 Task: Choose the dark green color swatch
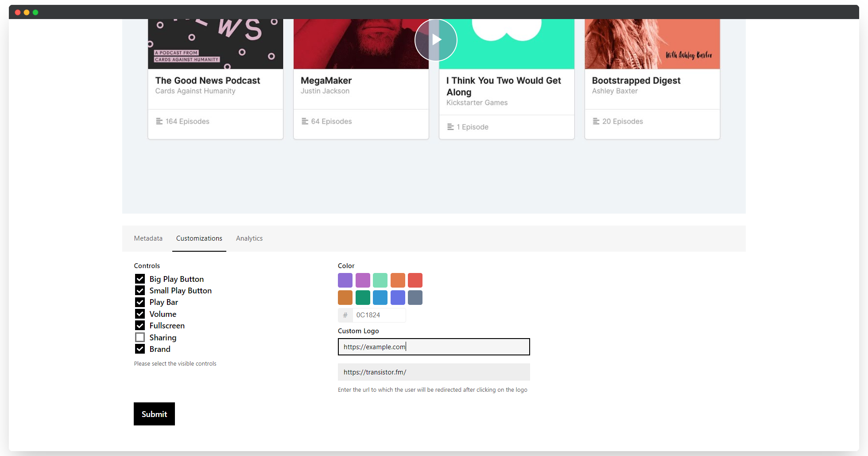[363, 298]
